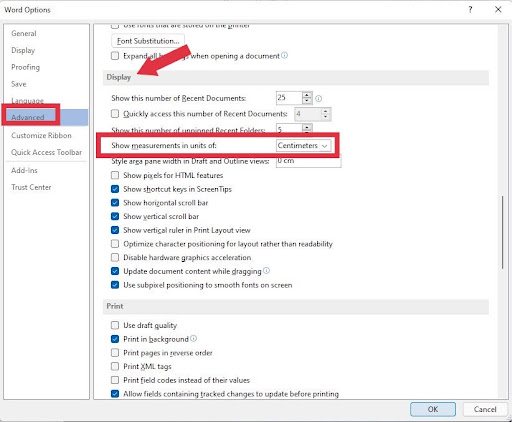
Task: Uncheck Show vertical ruler in Print Layout
Action: pos(115,230)
